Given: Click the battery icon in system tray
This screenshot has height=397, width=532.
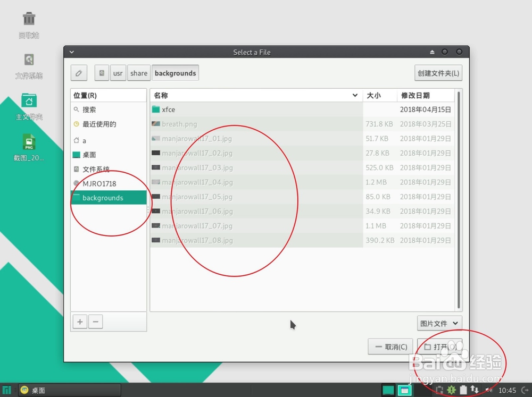Looking at the screenshot, I should click(x=463, y=390).
